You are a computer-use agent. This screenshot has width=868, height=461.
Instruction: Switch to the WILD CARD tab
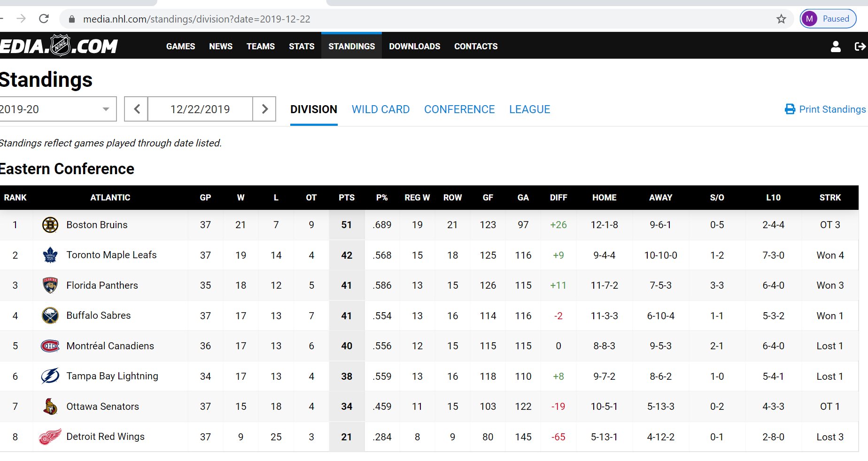click(380, 109)
